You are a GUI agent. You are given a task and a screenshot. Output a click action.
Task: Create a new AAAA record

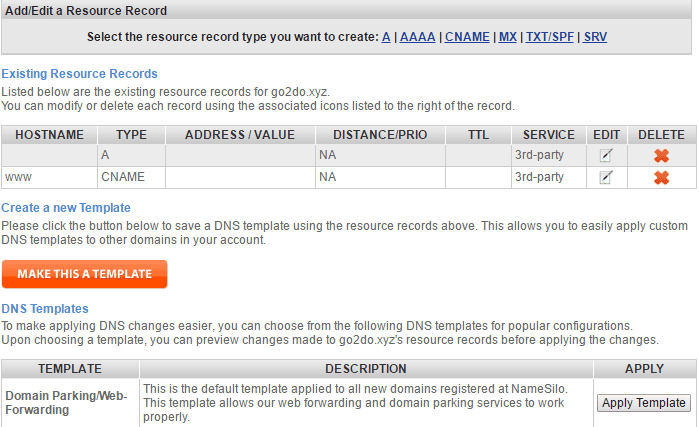pyautogui.click(x=417, y=37)
